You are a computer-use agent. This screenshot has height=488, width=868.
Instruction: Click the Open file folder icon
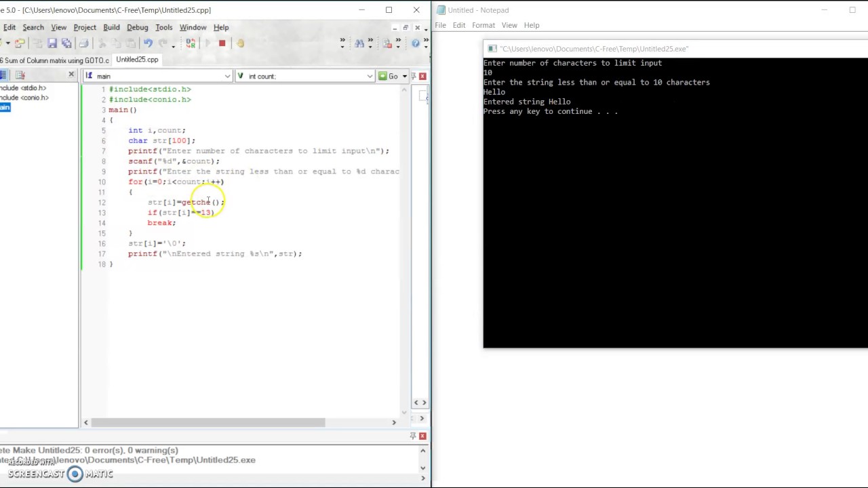[x=20, y=43]
